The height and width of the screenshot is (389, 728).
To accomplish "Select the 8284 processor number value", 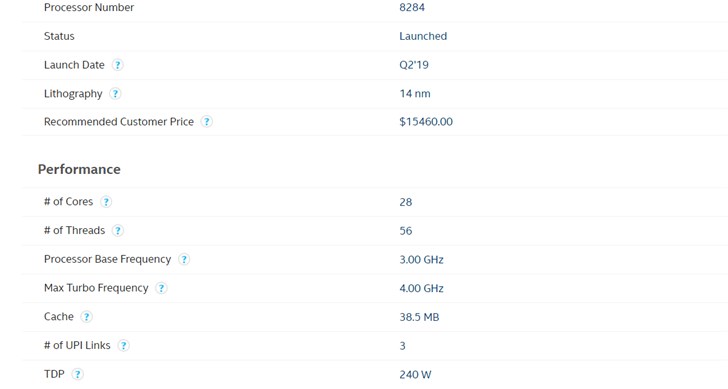I will (412, 7).
